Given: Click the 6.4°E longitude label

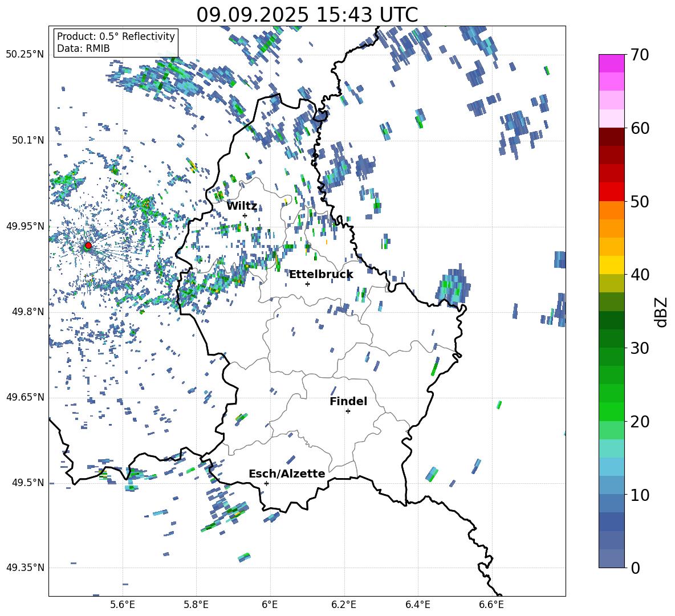Looking at the screenshot, I should pyautogui.click(x=417, y=605).
